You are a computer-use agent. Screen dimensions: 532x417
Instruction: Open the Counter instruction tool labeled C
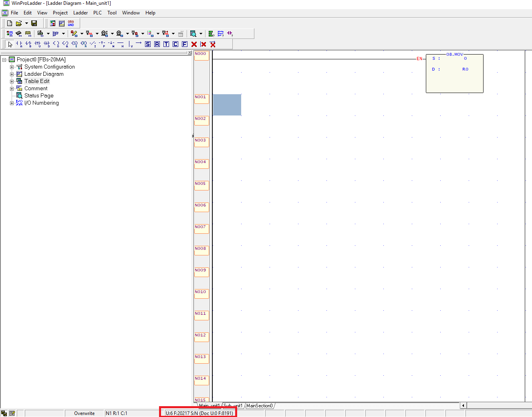pos(175,44)
